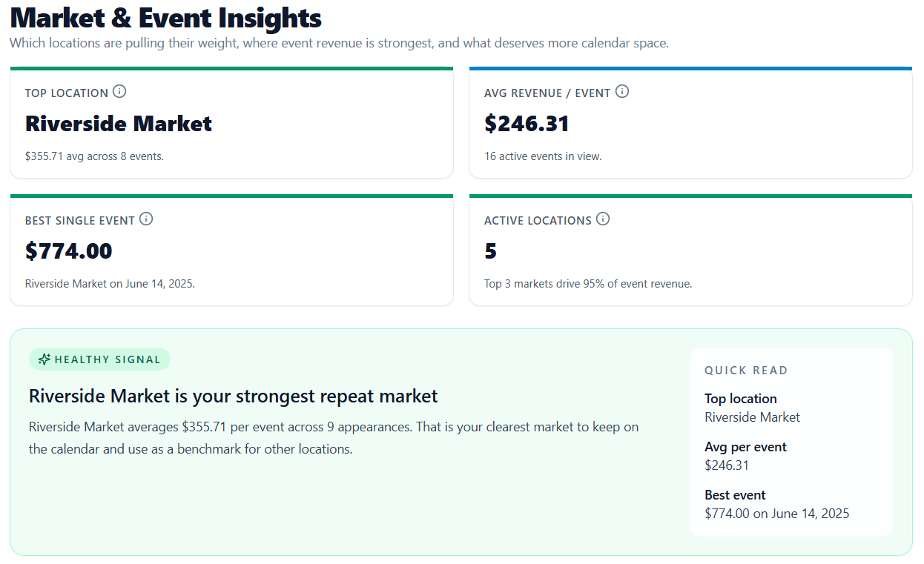Click the Avg Revenue / Event info icon
The image size is (924, 564).
coord(623,92)
